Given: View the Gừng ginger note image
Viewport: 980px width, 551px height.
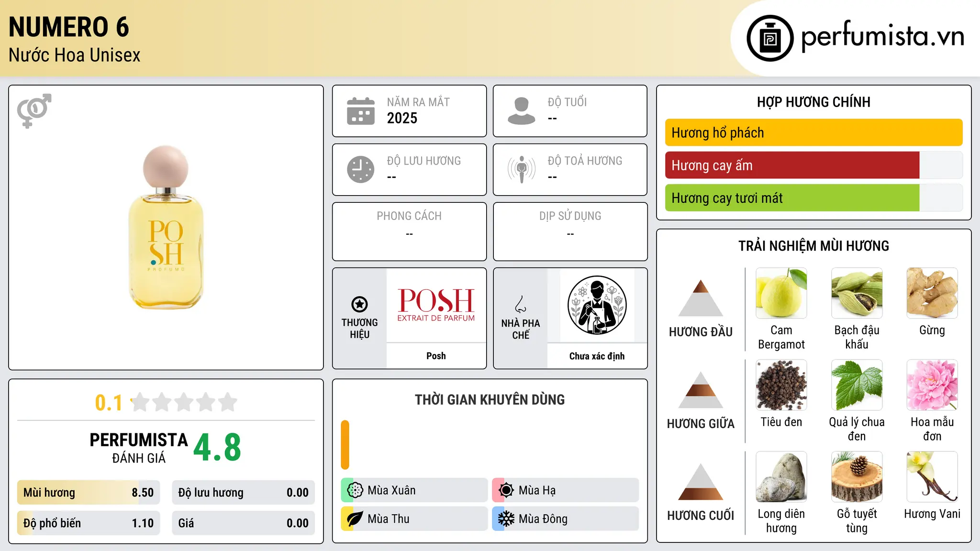Looking at the screenshot, I should click(932, 293).
